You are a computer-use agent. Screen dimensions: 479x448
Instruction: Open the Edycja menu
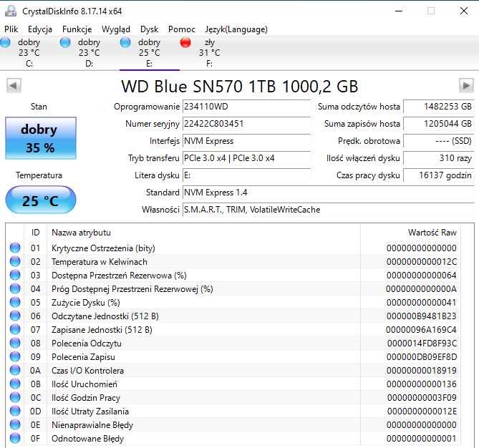click(40, 29)
